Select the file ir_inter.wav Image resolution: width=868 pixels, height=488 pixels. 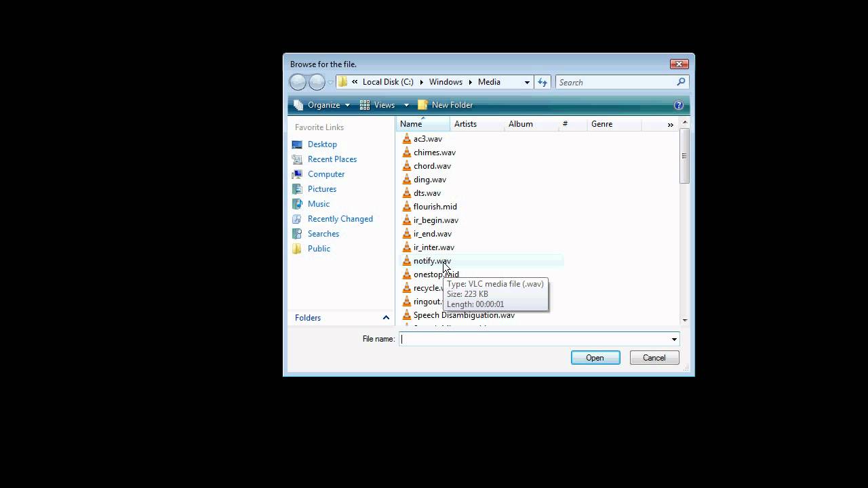tap(434, 247)
